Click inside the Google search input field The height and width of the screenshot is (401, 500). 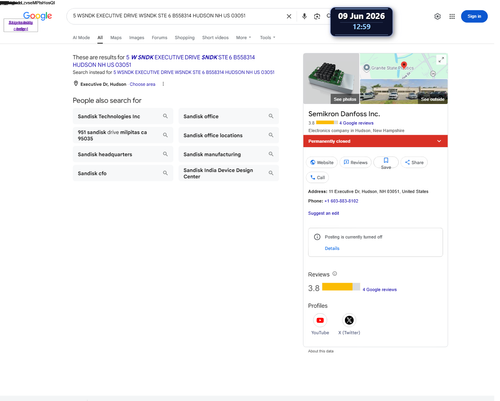(x=177, y=16)
